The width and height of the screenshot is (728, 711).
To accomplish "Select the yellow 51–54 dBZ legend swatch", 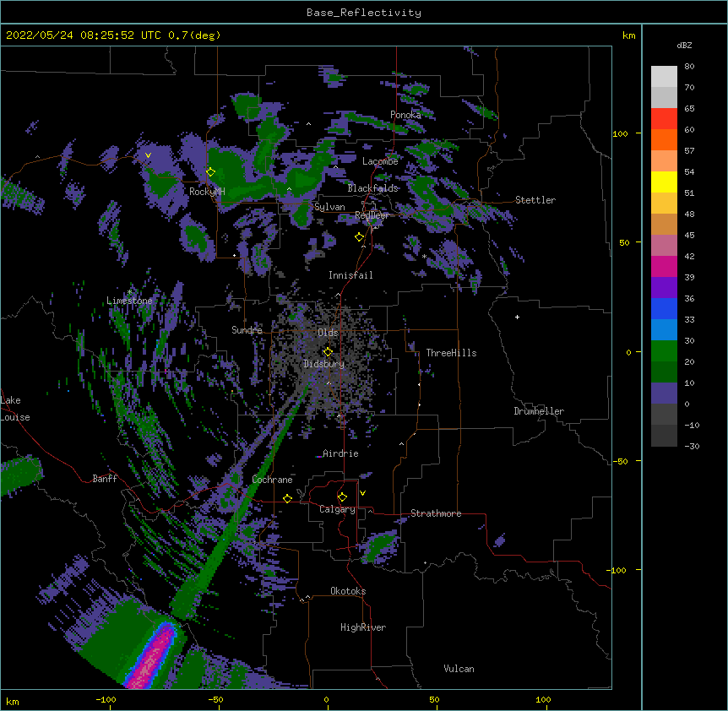I will [x=664, y=182].
